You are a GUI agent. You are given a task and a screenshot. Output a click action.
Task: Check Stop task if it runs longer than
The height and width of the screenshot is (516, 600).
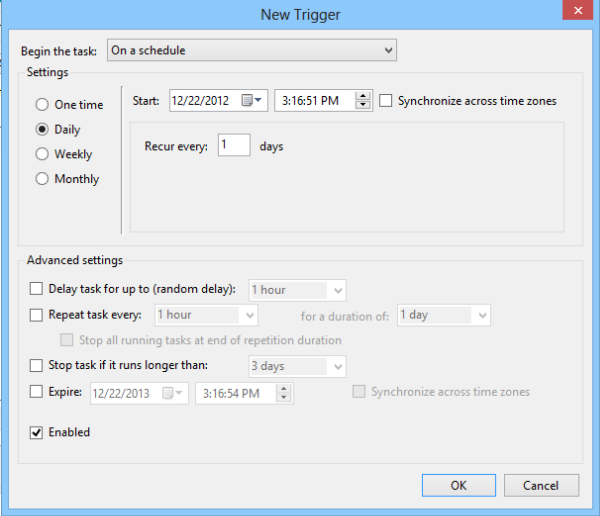(36, 365)
